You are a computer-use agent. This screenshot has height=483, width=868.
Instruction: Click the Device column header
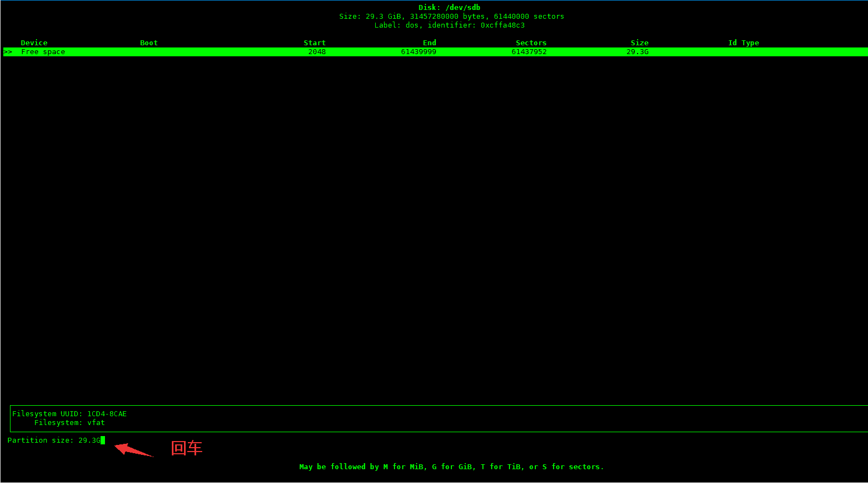tap(34, 43)
